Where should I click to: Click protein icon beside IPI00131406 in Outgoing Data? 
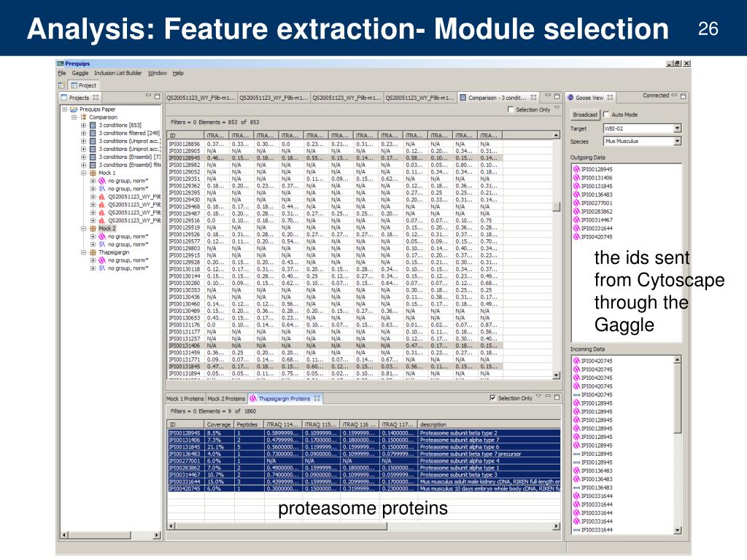pyautogui.click(x=576, y=178)
